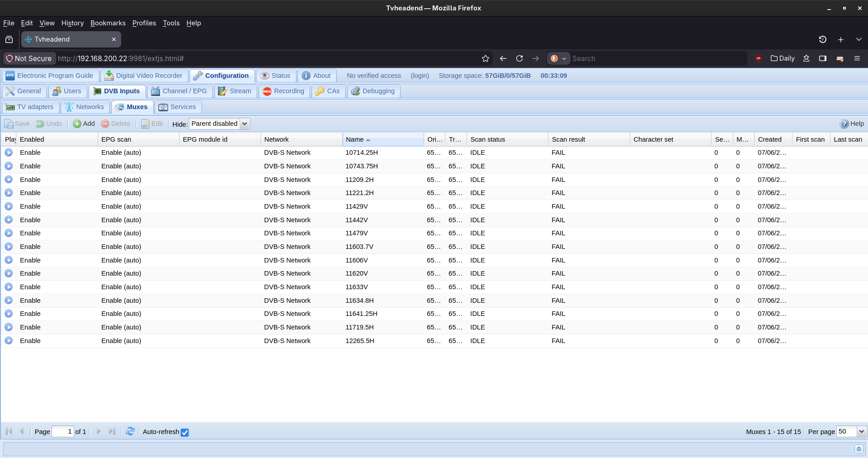Switch to the TV adapters tab
Viewport: 868px width, 458px height.
pyautogui.click(x=30, y=107)
